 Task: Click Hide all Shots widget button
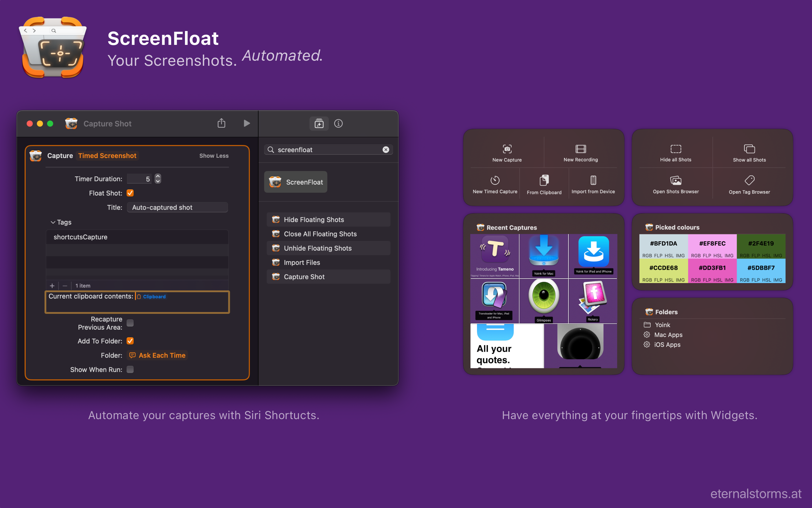pyautogui.click(x=676, y=153)
